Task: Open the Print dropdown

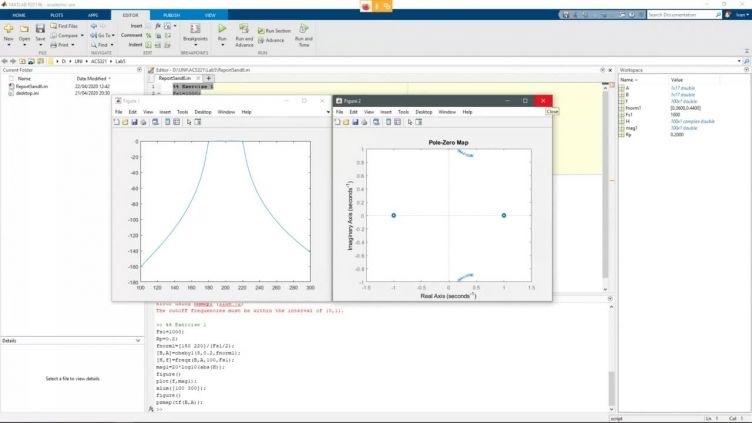Action: pos(73,45)
